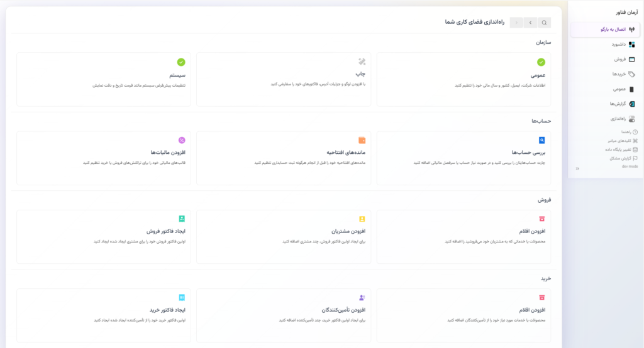Collapse the sidebar with the double-chevron
Viewport: 644px width, 348px height.
pos(577,169)
